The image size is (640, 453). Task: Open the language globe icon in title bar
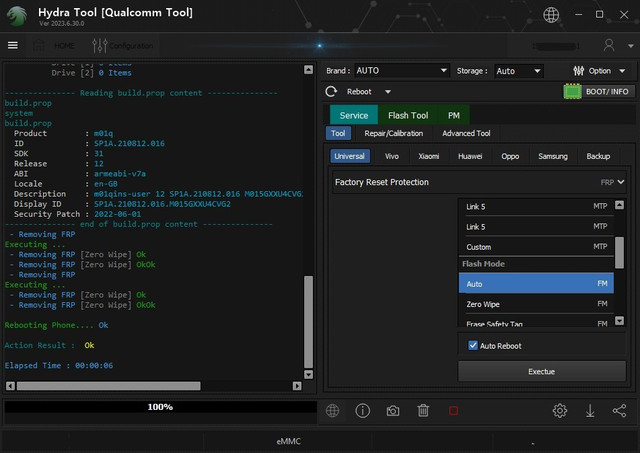pos(551,15)
